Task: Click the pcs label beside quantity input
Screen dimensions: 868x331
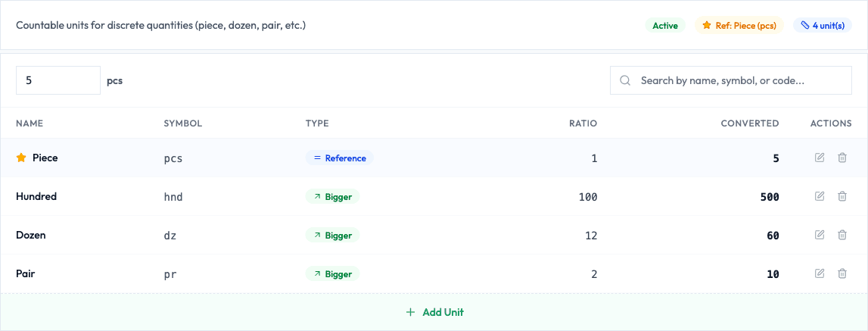Action: tap(114, 81)
